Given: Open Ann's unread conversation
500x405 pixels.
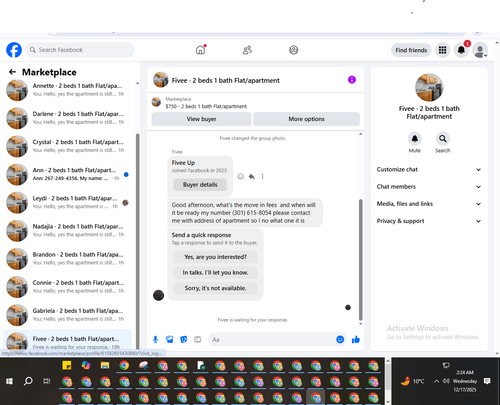Looking at the screenshot, I should 67,174.
